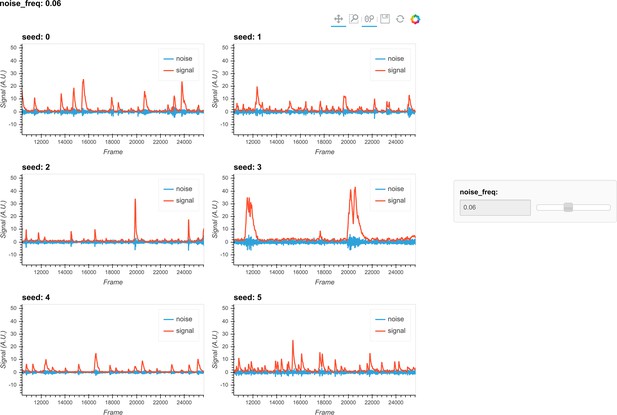
Task: Click the Save plot icon
Action: 385,19
